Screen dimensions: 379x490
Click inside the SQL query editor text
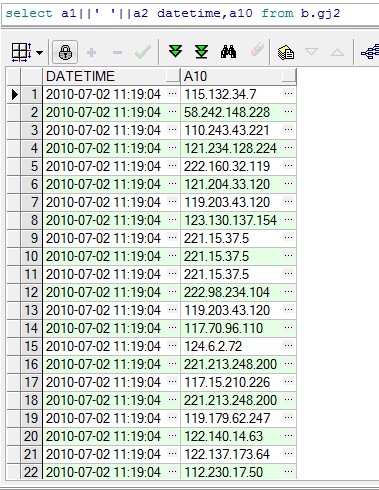pyautogui.click(x=173, y=14)
